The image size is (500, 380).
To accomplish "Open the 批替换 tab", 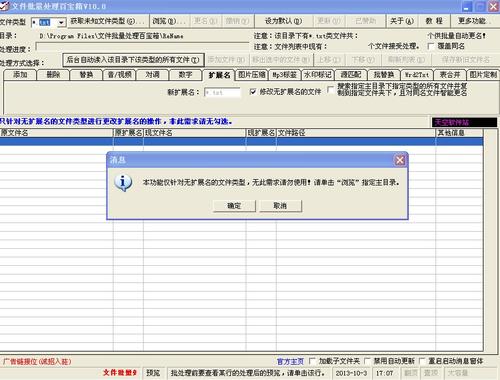I will tap(384, 75).
